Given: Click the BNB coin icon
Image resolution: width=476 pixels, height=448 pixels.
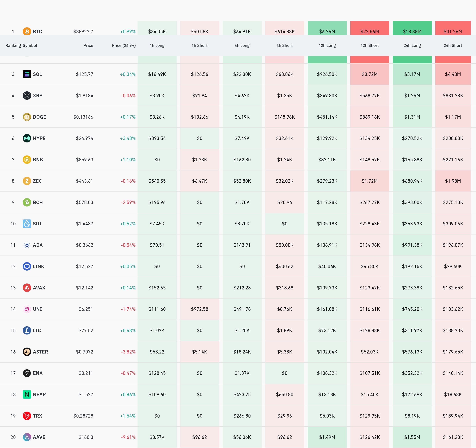Looking at the screenshot, I should pyautogui.click(x=27, y=159).
